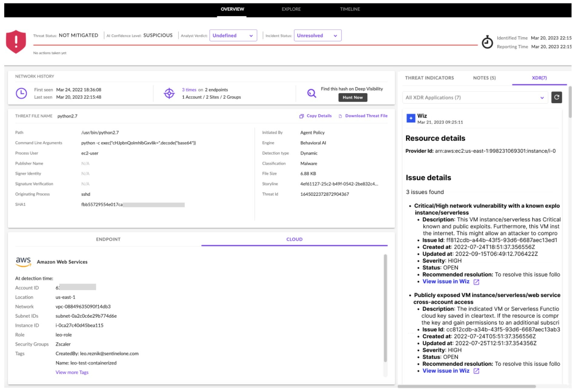This screenshot has height=392, width=576.
Task: Open the Notes (5) tab
Action: pyautogui.click(x=484, y=78)
